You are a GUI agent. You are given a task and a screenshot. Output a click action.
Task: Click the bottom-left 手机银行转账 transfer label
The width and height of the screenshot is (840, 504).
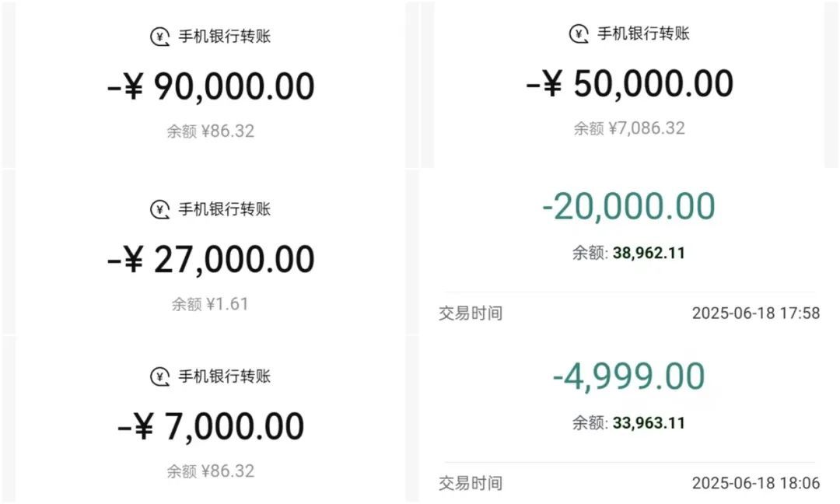[x=226, y=376]
